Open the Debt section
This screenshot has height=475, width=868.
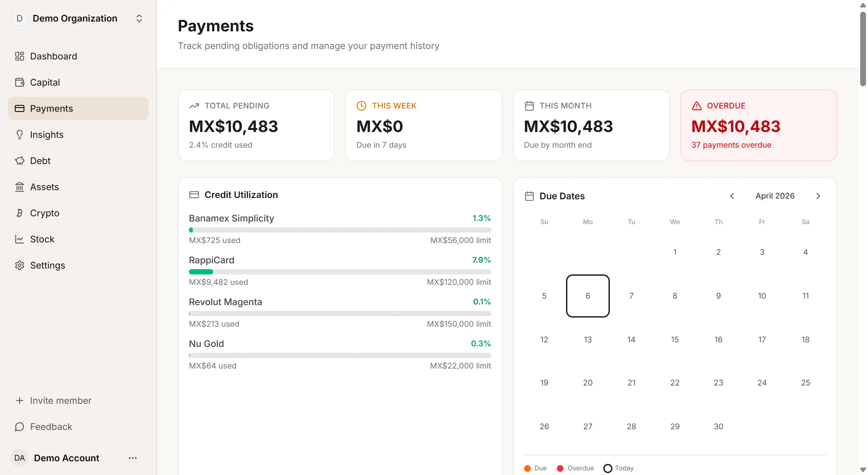(x=78, y=161)
